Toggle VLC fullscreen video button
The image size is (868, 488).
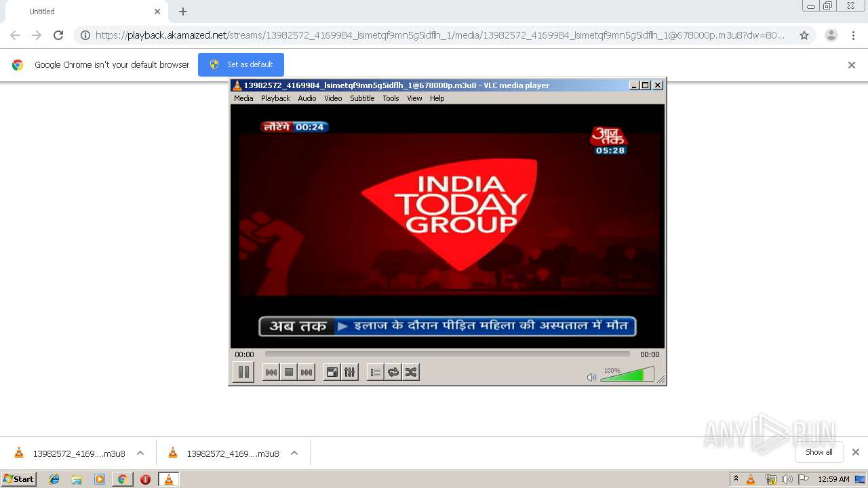tap(332, 372)
